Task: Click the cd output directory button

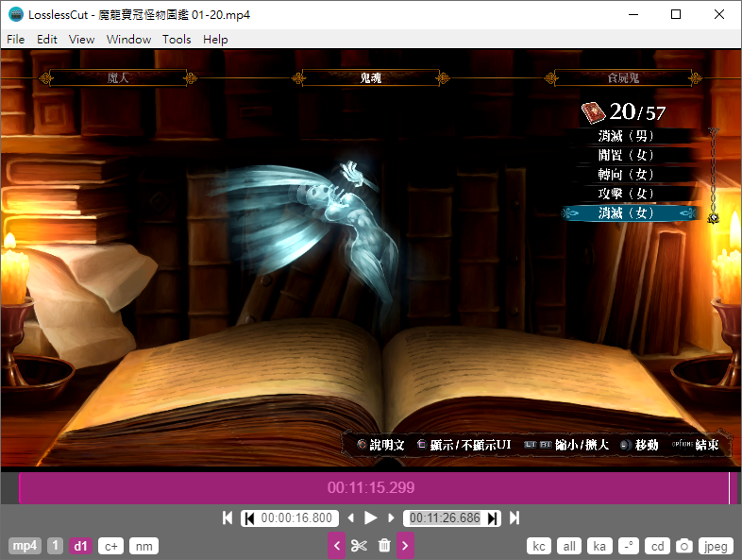Action: 657,546
